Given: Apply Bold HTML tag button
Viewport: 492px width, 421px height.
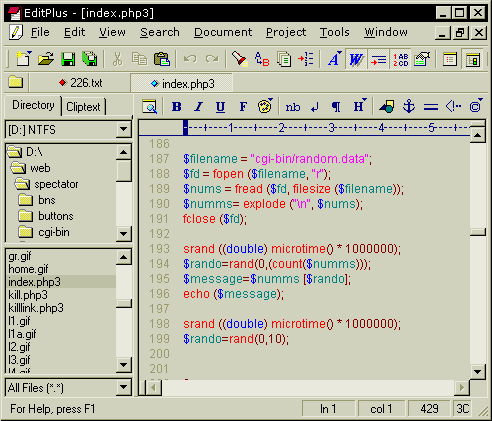Looking at the screenshot, I should (x=177, y=107).
